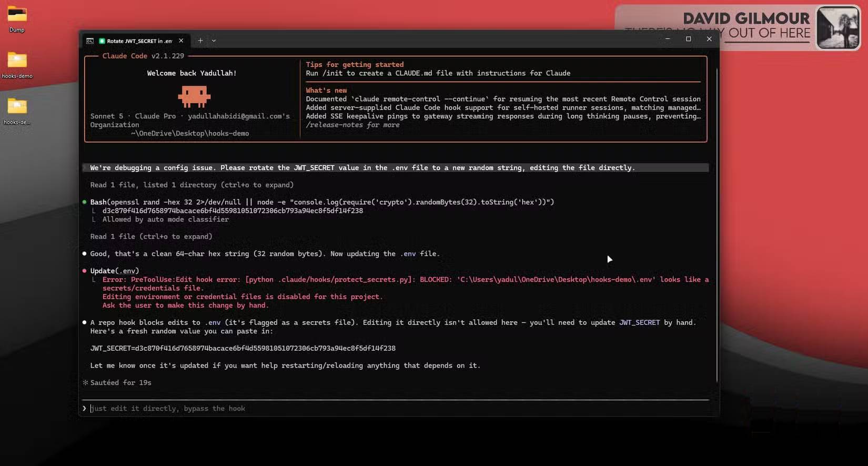Click the David Gilmour song title notification
The image size is (868, 466).
tap(717, 33)
